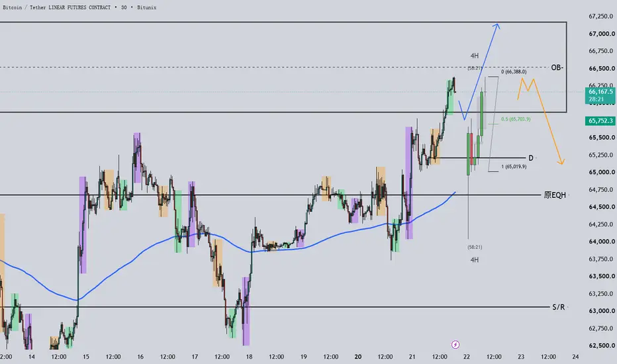Click the 67,250.0 price axis label

601,16
